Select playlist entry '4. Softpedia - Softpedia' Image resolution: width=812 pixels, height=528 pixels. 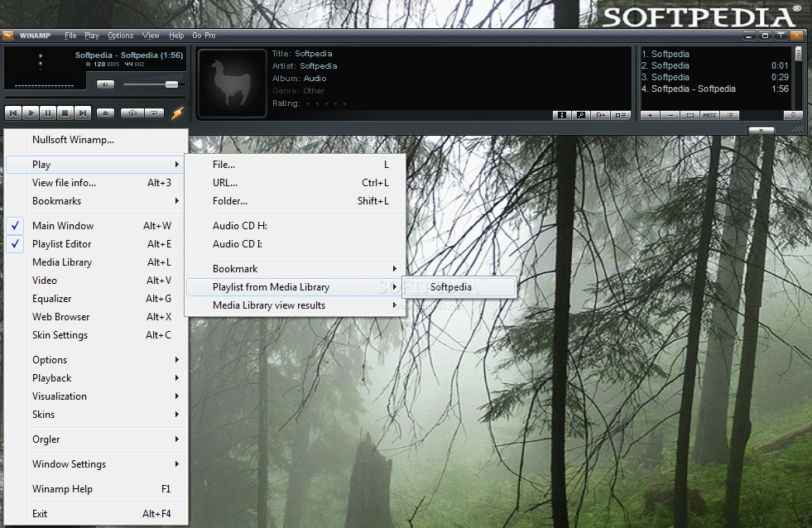coord(714,89)
